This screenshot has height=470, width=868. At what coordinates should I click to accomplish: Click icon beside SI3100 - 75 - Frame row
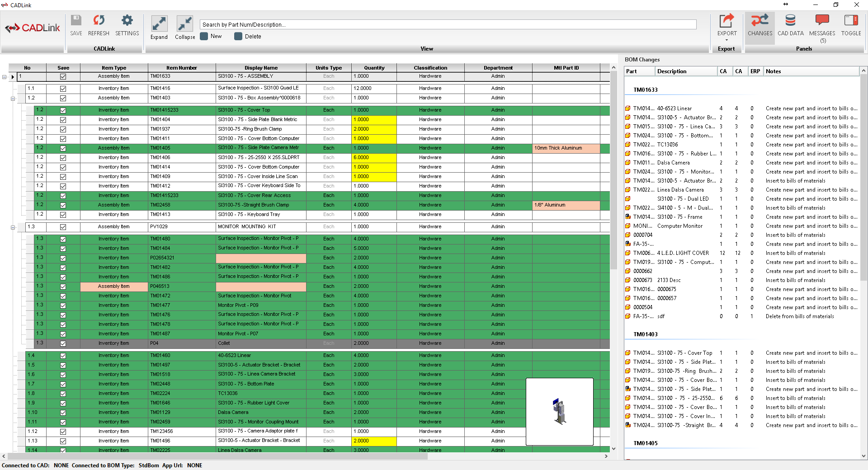[628, 217]
